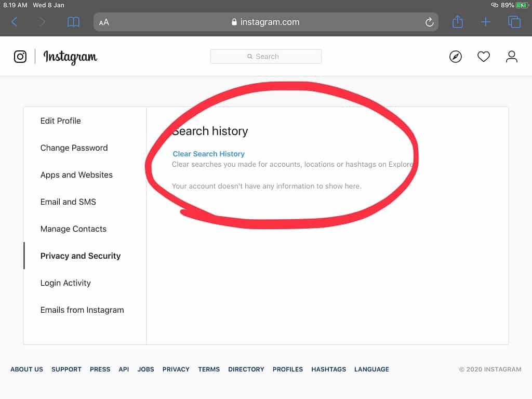The width and height of the screenshot is (532, 399).
Task: Tap the Safari back arrow
Action: pos(15,22)
